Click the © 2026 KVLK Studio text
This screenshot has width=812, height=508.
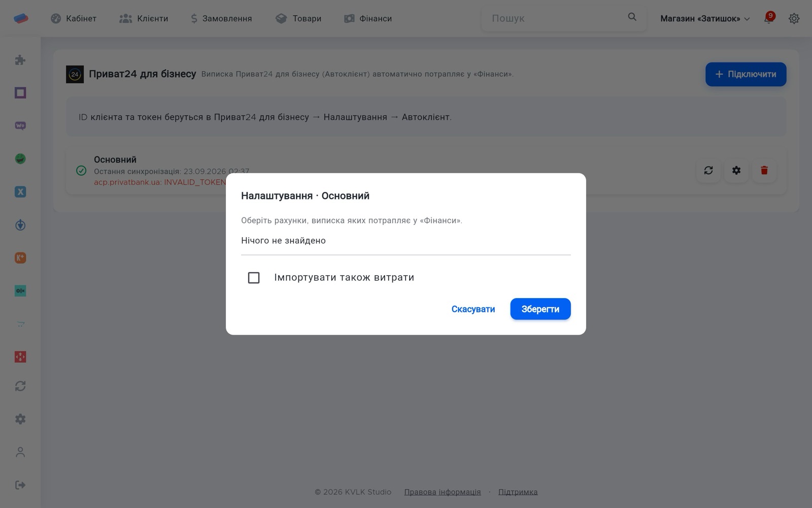(353, 492)
